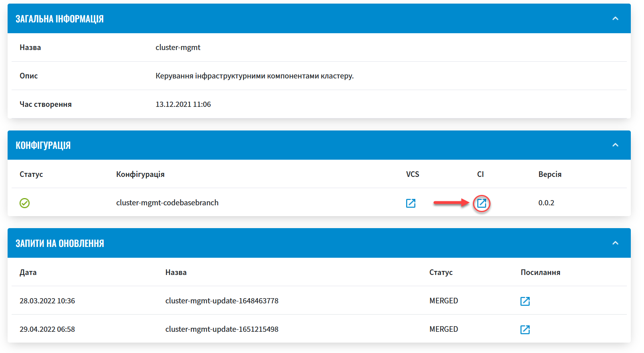Click the Назва column header in update requests
Image resolution: width=644 pixels, height=353 pixels.
click(x=176, y=272)
